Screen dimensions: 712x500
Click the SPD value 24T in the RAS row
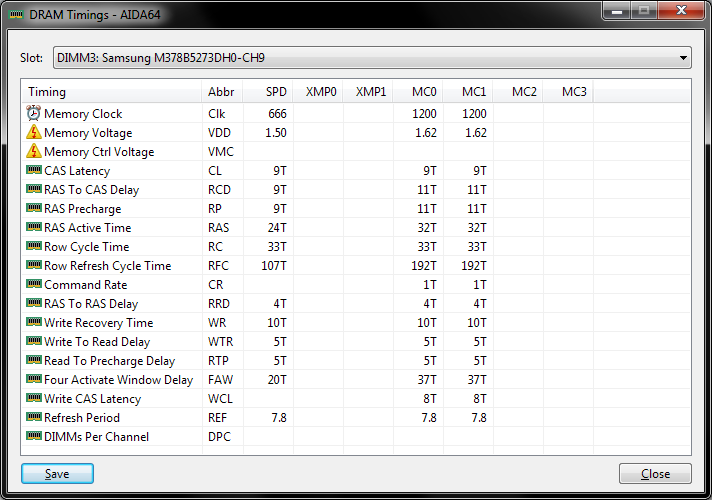(x=277, y=228)
